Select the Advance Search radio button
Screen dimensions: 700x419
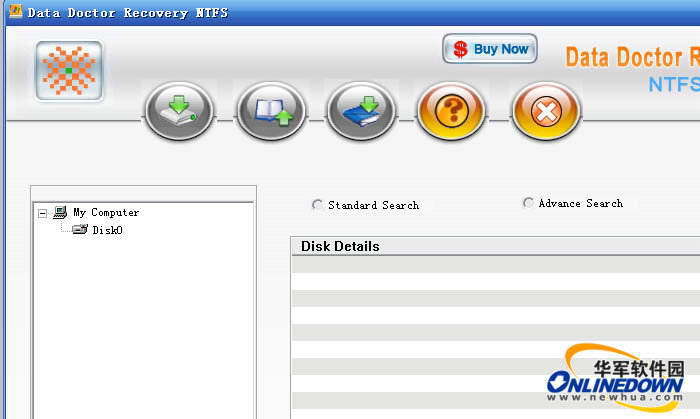tap(528, 203)
